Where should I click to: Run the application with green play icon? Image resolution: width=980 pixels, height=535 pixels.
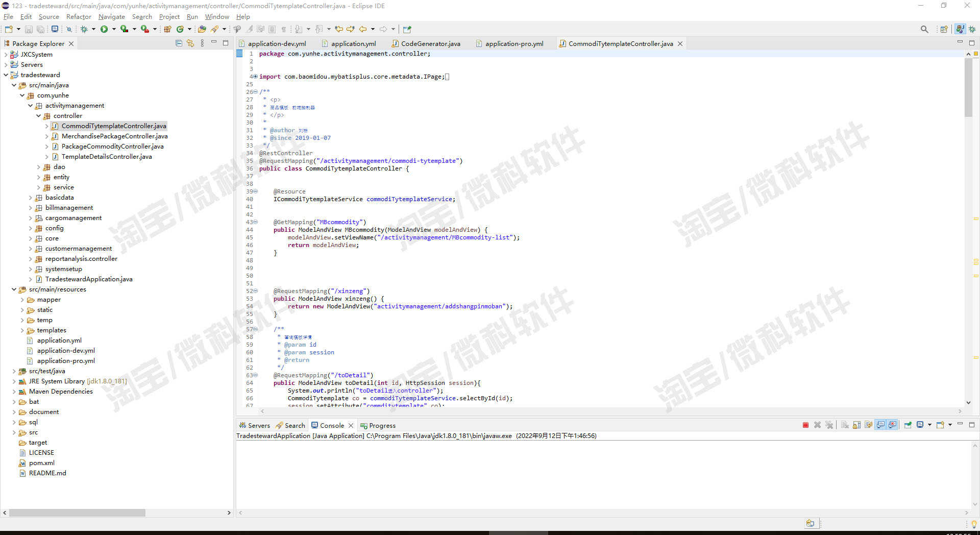pyautogui.click(x=104, y=29)
